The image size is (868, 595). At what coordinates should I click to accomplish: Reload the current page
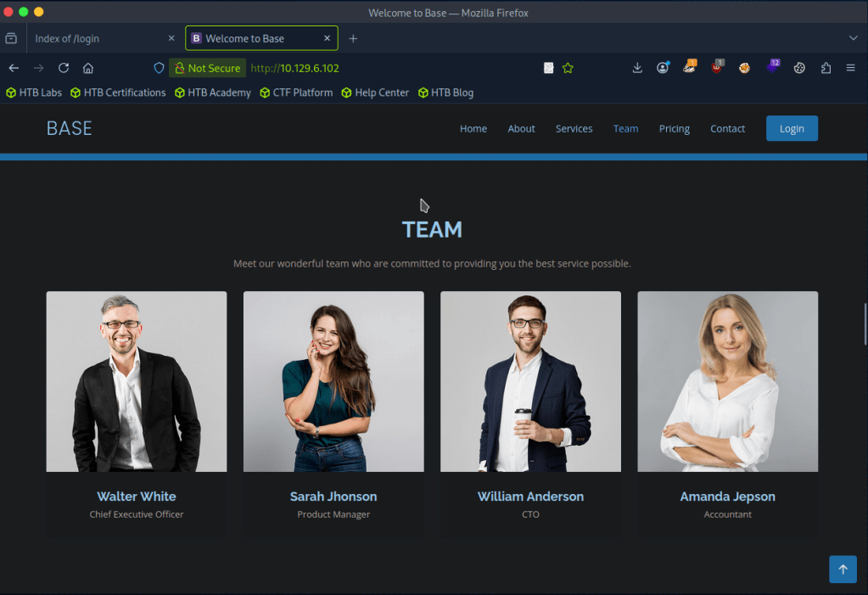tap(64, 68)
